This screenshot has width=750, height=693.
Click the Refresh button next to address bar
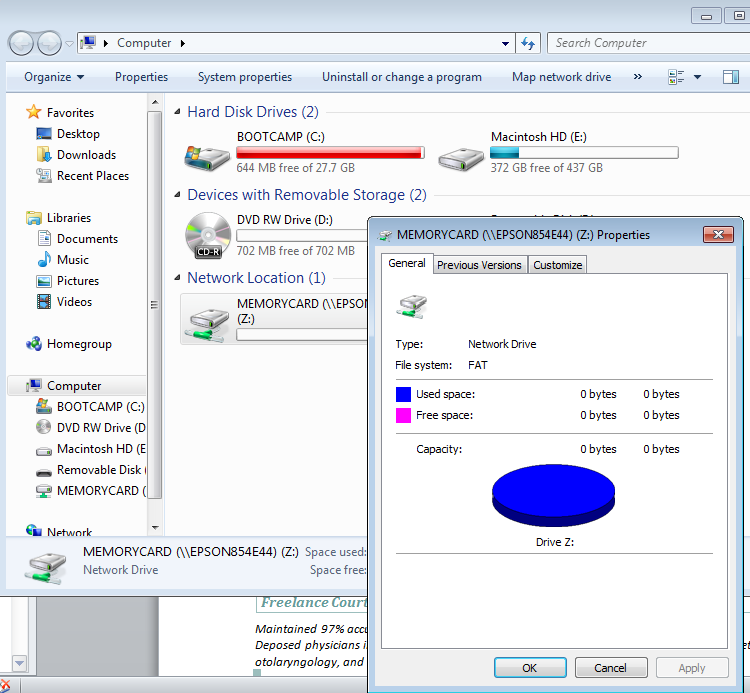click(528, 44)
